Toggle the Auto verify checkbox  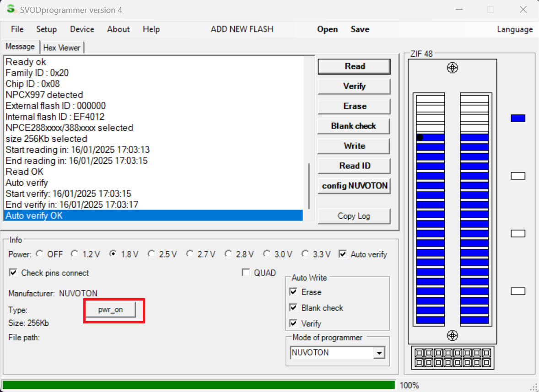343,254
